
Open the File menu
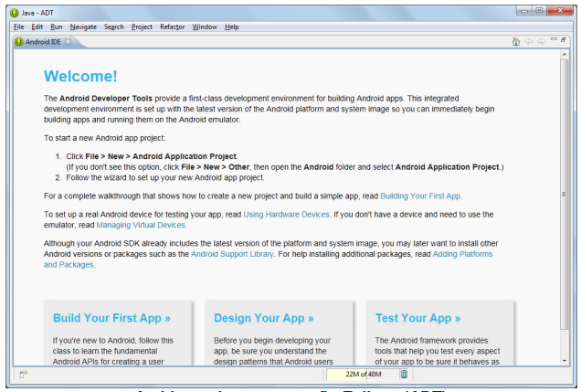click(x=18, y=26)
